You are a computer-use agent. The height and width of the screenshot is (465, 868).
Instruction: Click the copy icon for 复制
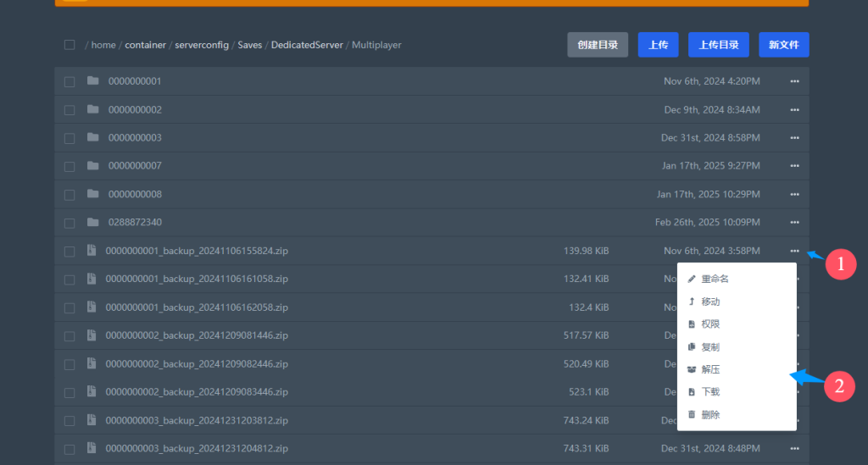pyautogui.click(x=692, y=347)
